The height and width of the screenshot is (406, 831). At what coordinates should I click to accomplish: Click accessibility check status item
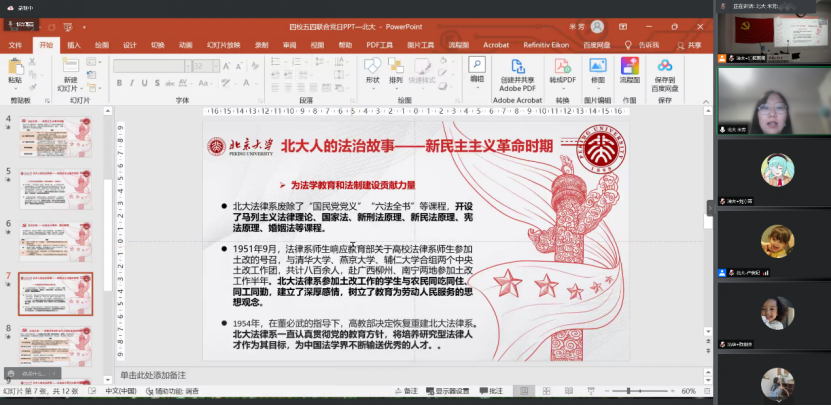(x=173, y=391)
